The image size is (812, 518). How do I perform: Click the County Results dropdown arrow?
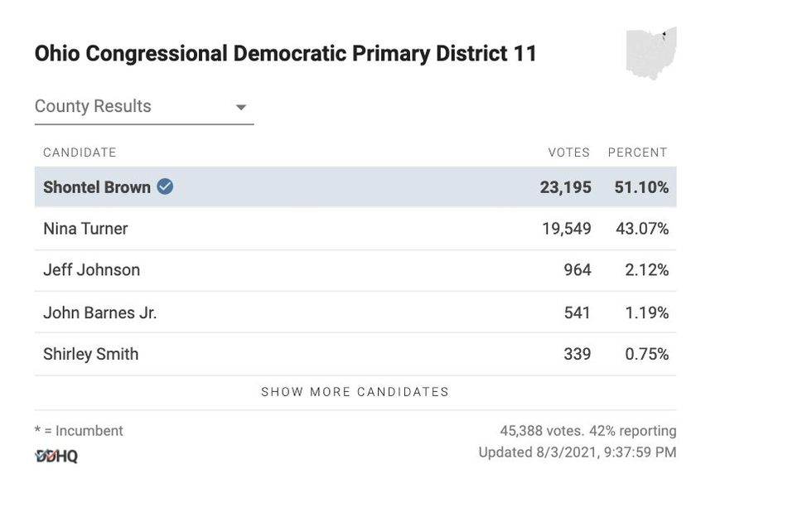click(x=241, y=108)
